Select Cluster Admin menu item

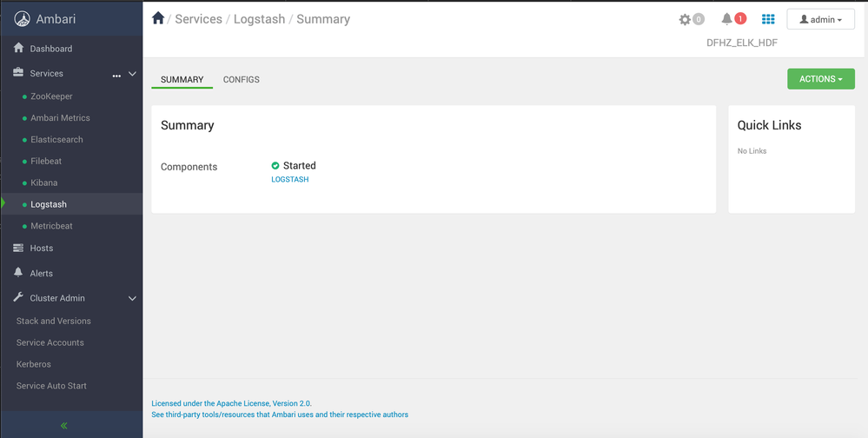tap(57, 298)
